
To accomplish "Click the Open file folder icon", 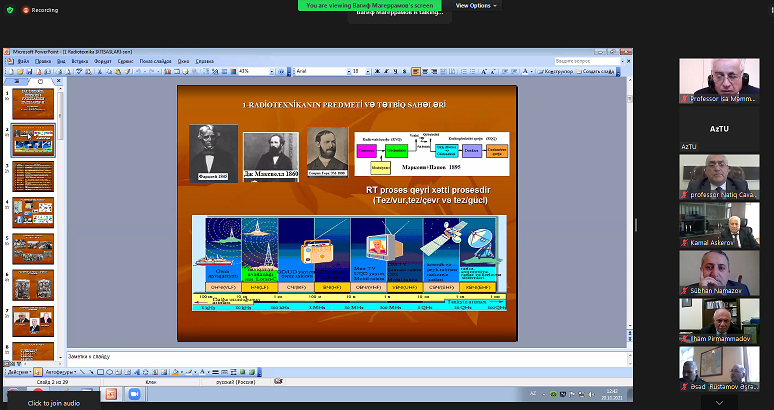I will tap(20, 72).
